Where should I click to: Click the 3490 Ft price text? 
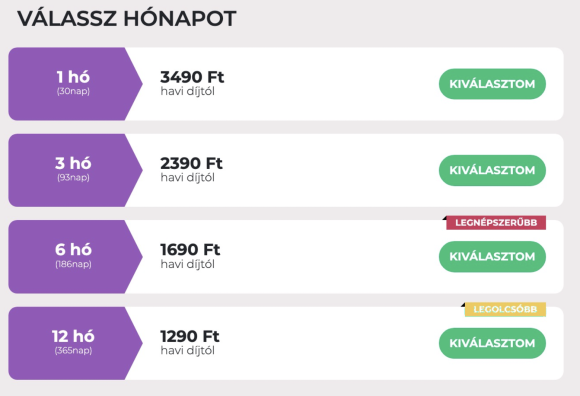[192, 77]
